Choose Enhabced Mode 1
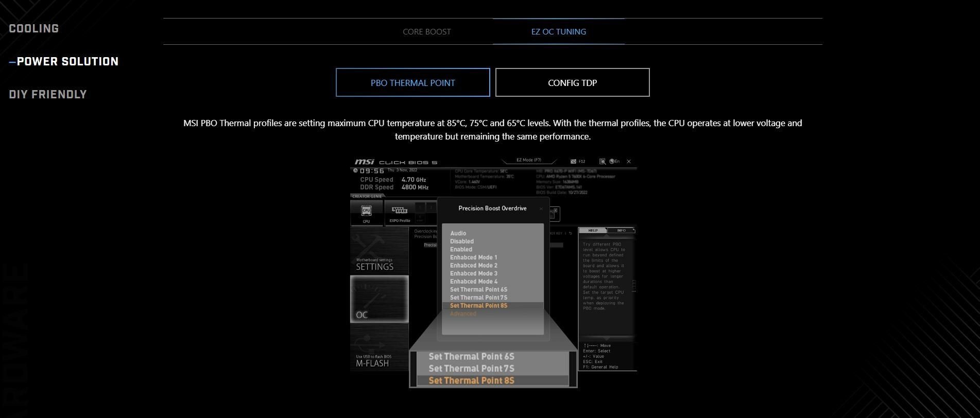The width and height of the screenshot is (980, 418). coord(473,257)
